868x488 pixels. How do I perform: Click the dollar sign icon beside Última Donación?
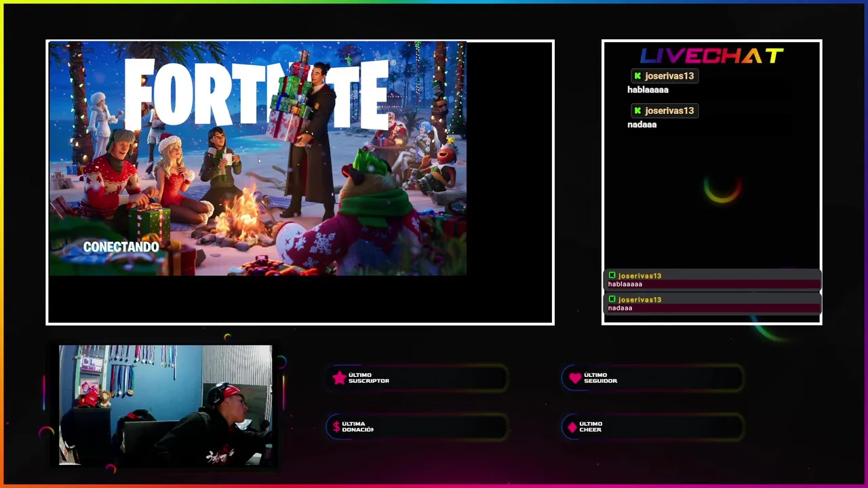[x=336, y=427]
